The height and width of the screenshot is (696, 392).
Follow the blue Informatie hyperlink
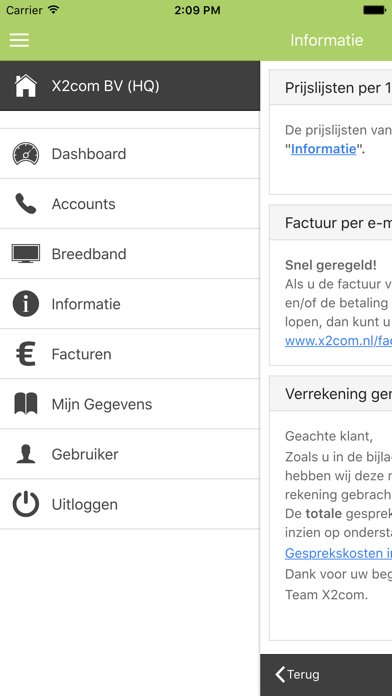click(324, 149)
